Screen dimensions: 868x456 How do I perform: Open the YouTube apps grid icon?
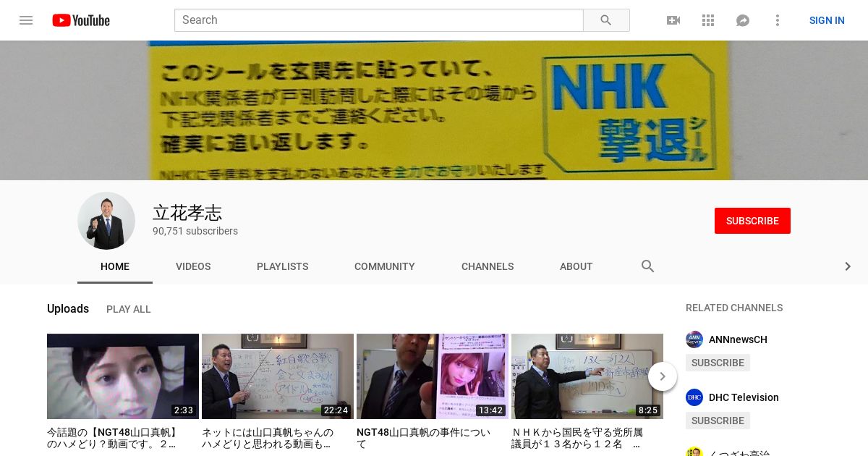tap(708, 20)
